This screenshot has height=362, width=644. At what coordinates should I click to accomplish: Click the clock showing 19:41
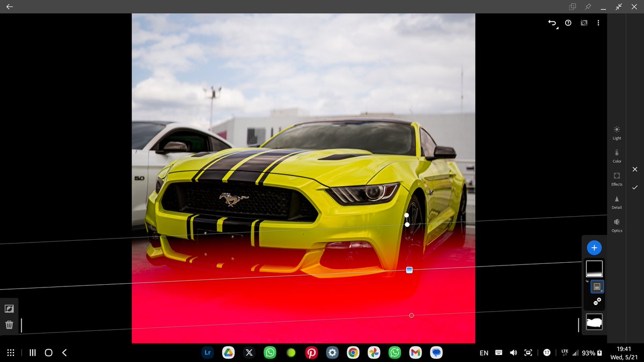click(624, 349)
